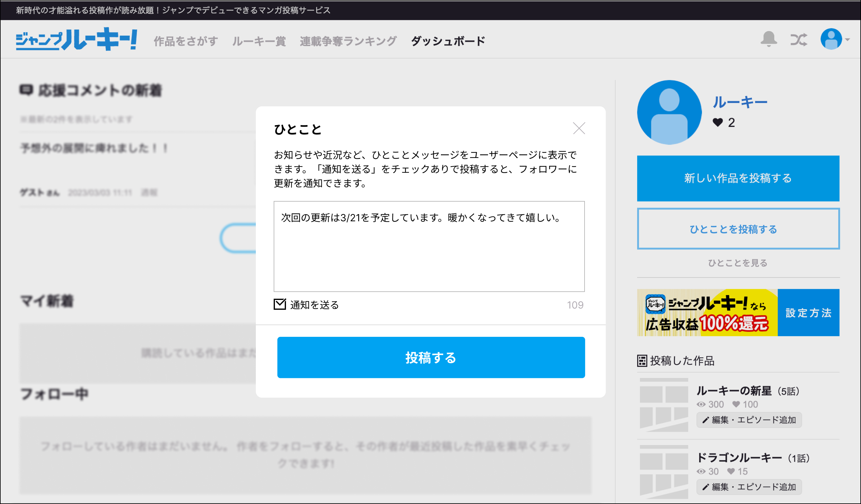This screenshot has width=861, height=504.
Task: Open 連載争奪ランキング
Action: [x=348, y=41]
